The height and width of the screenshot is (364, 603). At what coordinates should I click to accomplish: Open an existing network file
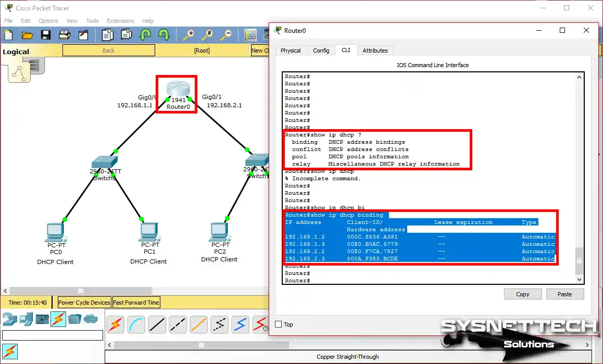[27, 35]
